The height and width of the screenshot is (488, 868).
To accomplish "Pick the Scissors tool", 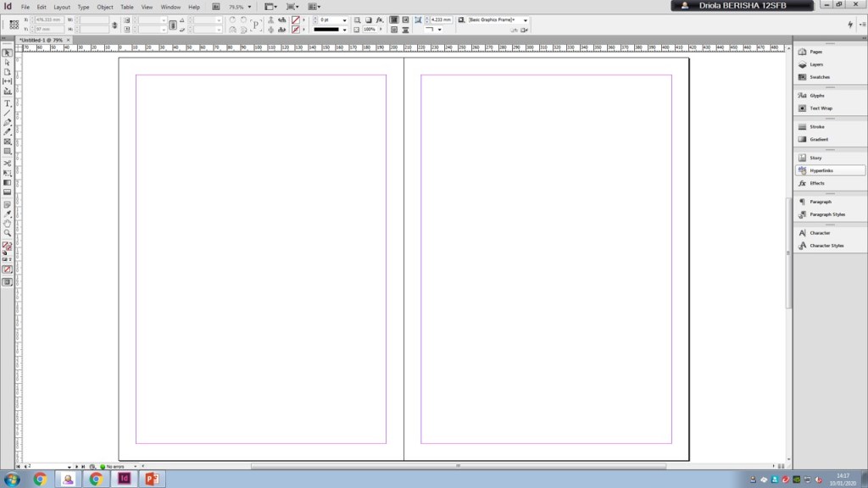I will click(x=8, y=163).
